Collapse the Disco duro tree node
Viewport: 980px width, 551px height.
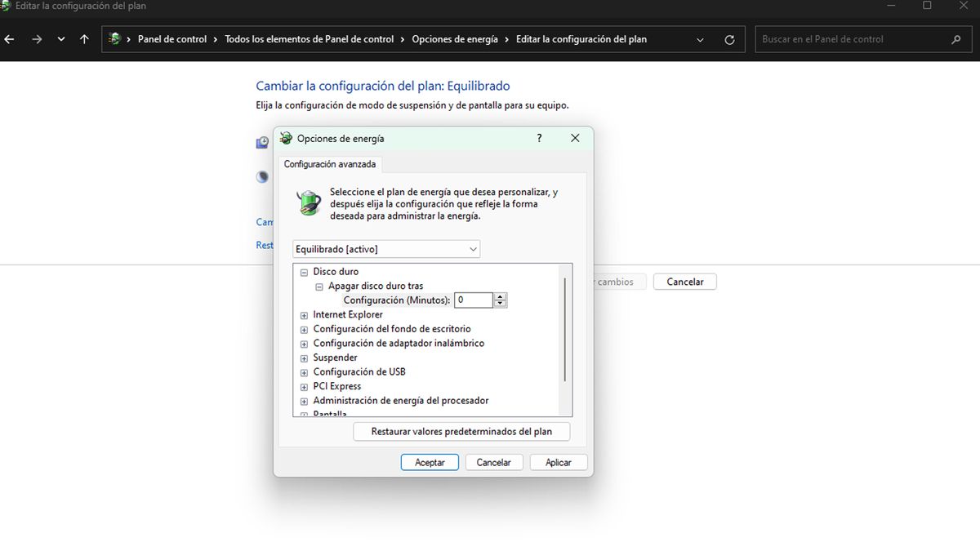coord(303,271)
